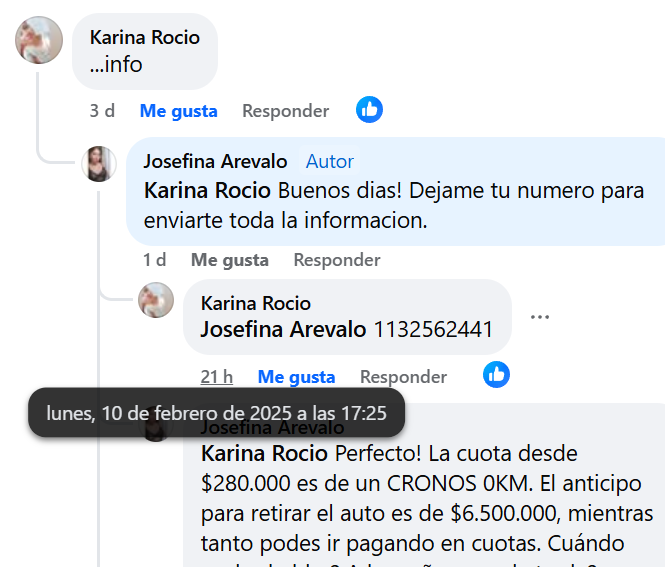This screenshot has width=665, height=567.
Task: Click the like reaction on the phone number reply
Action: [496, 375]
